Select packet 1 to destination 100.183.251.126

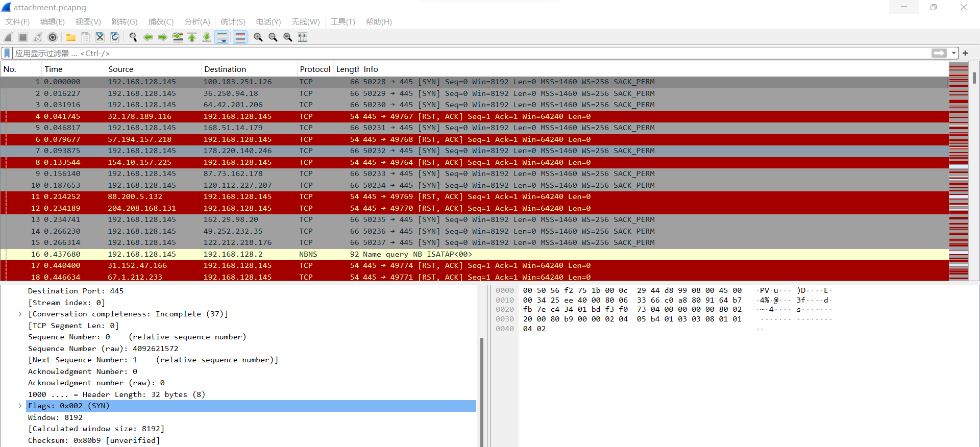[474, 82]
